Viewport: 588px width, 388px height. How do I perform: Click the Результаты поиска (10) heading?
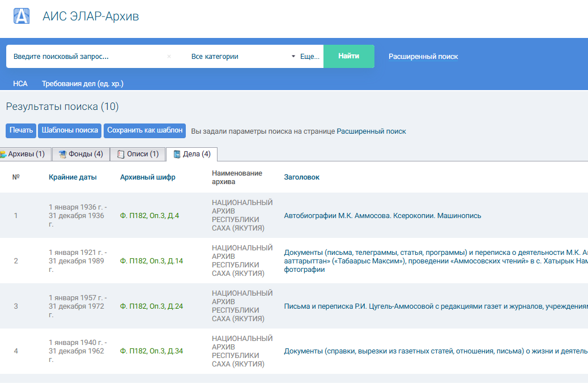point(62,107)
